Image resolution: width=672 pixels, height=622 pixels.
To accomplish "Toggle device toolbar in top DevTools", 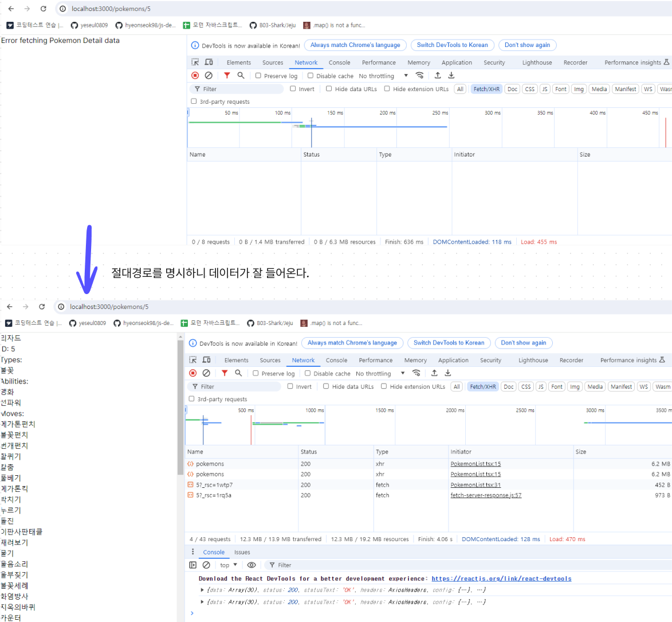I will point(209,62).
